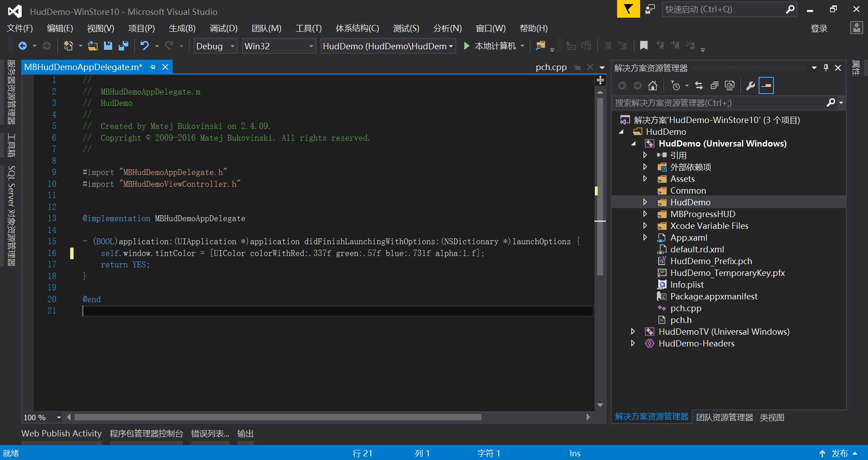Click the feedback notification flag icon
Viewport: 868px width, 460px height.
click(628, 9)
